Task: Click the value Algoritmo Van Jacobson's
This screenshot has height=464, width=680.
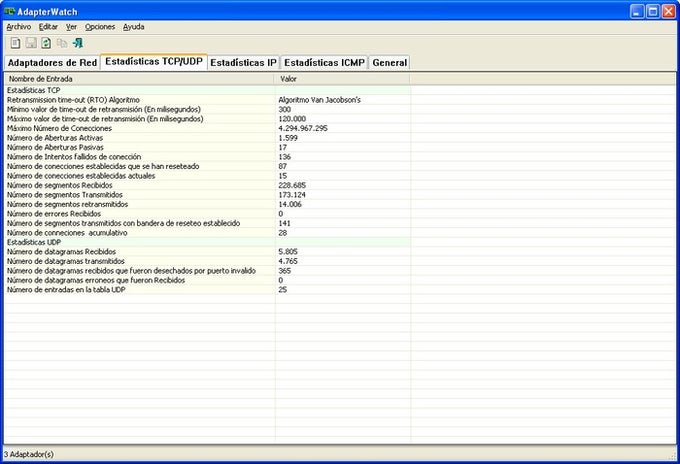Action: 320,100
